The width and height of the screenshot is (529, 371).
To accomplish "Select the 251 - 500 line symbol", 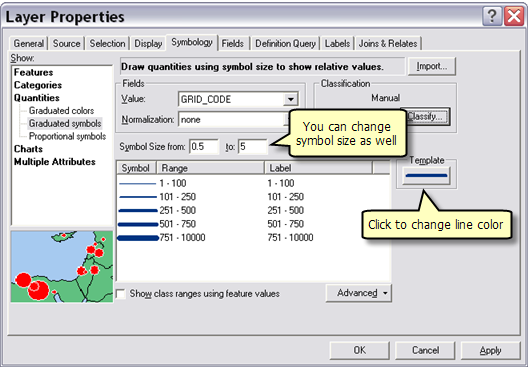I will pos(138,210).
